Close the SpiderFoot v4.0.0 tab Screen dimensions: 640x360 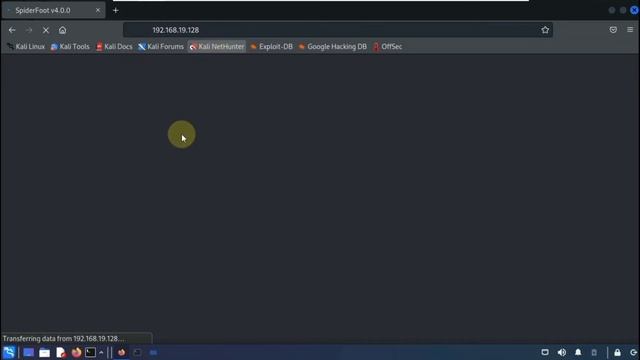tap(98, 10)
